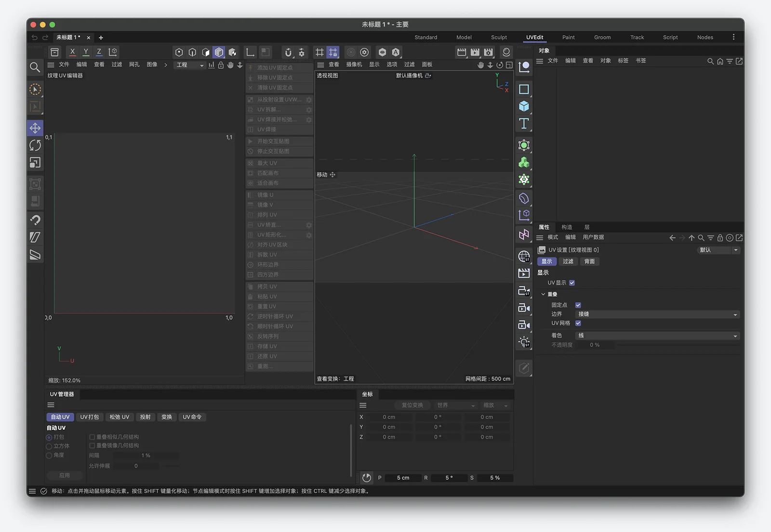The height and width of the screenshot is (532, 771).
Task: Click X position 0 cm field
Action: (x=389, y=417)
